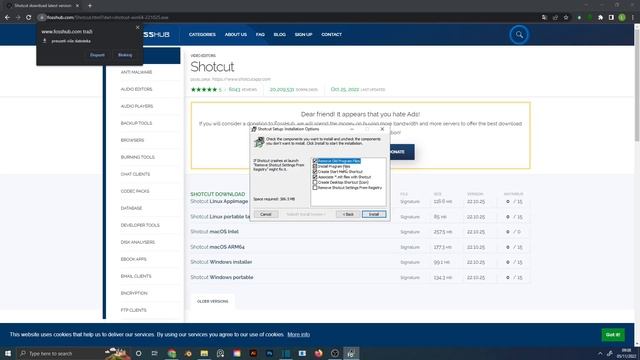Open Disk Analysers category in sidebar
Image resolution: width=640 pixels, height=360 pixels.
click(138, 242)
